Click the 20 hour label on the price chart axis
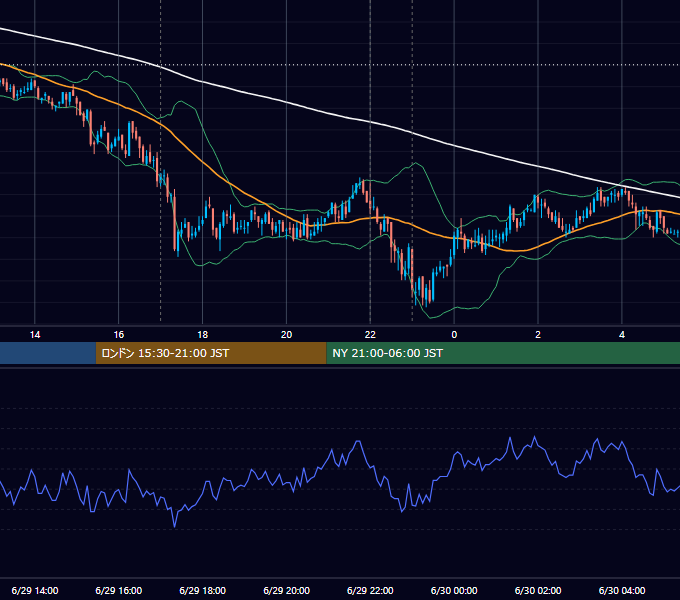The width and height of the screenshot is (680, 600). coord(286,335)
